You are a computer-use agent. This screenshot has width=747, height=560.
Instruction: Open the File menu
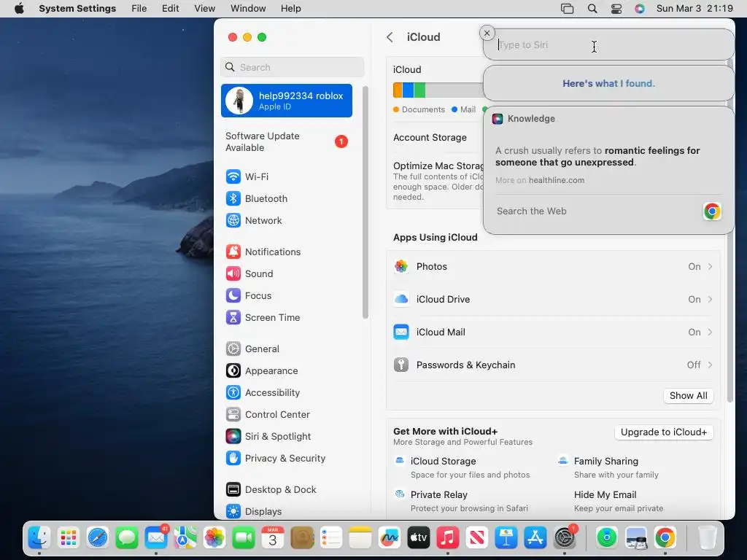click(x=139, y=9)
